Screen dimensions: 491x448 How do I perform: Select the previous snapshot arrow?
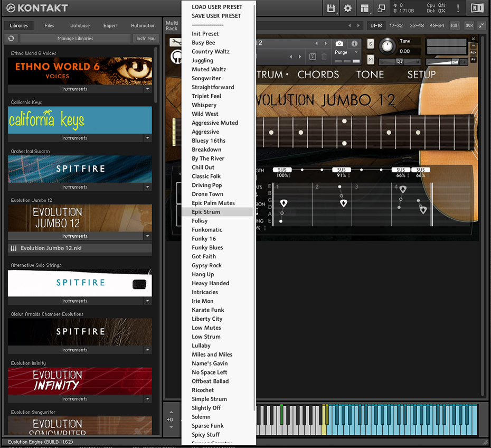(291, 57)
